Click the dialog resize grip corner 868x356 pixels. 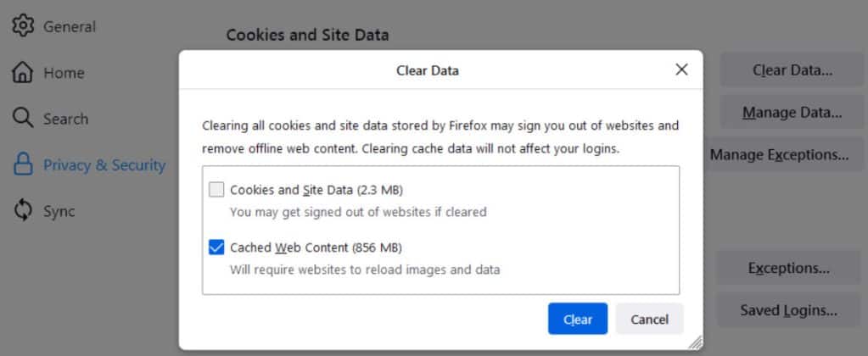[695, 342]
